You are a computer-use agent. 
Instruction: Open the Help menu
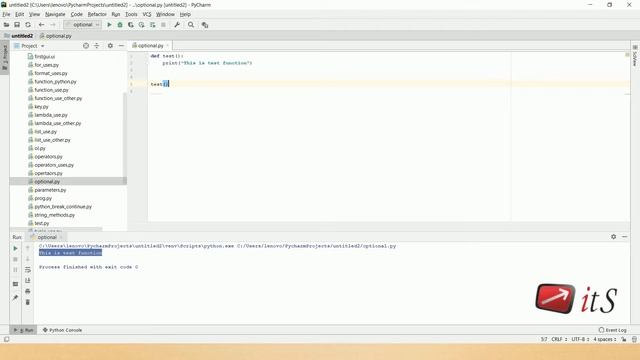pos(185,14)
